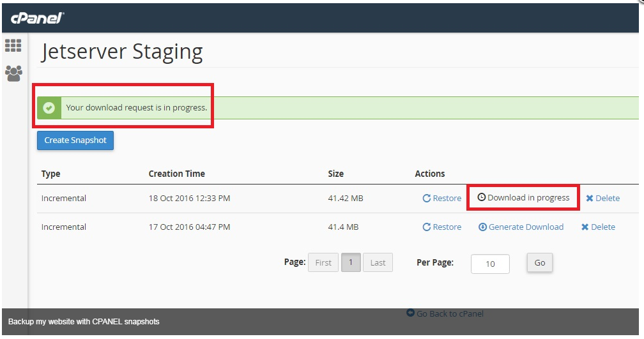This screenshot has height=339, width=644.
Task: Restore the 18 Oct 2016 snapshot
Action: click(x=442, y=198)
